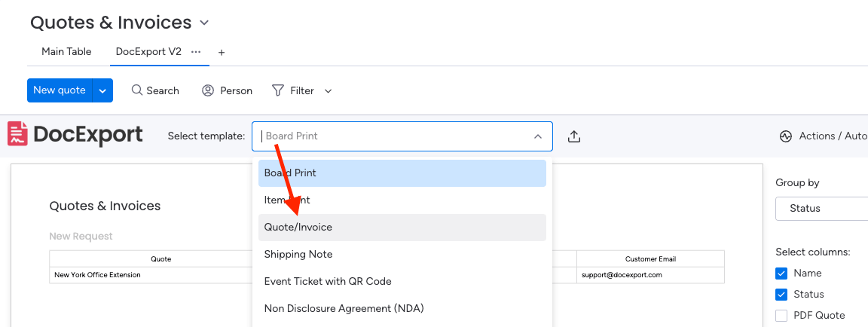This screenshot has width=868, height=327.
Task: Click the New Request group label
Action: pyautogui.click(x=81, y=237)
